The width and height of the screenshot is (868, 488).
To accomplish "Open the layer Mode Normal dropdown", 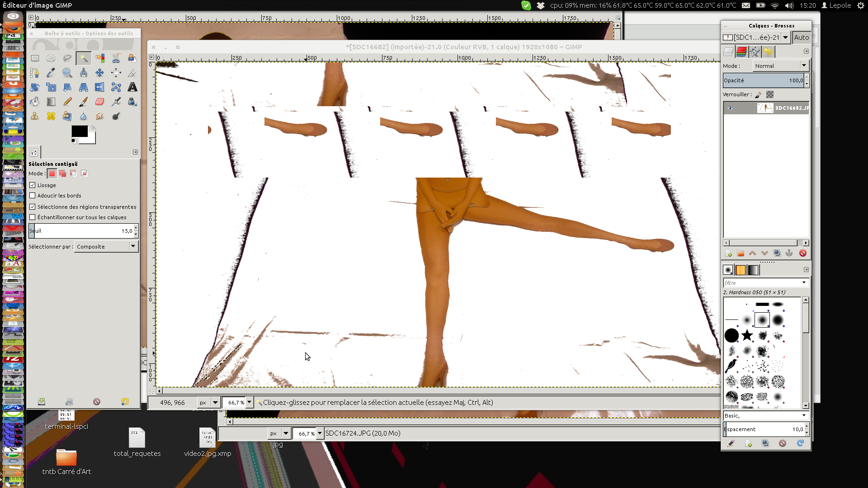I will click(x=781, y=66).
